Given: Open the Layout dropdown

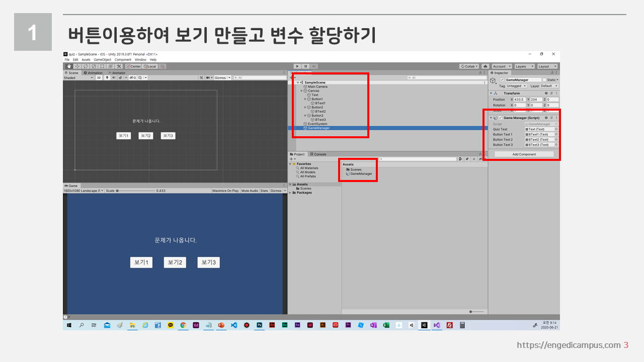Looking at the screenshot, I should 547,66.
